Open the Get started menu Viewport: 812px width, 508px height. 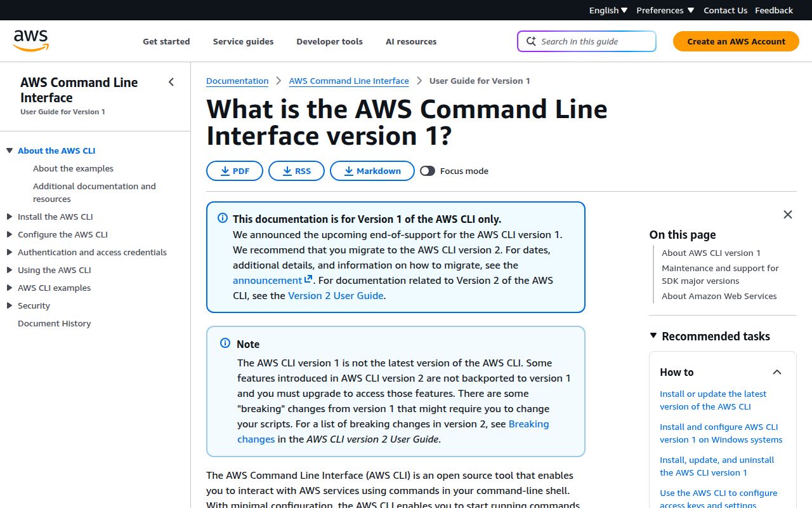[x=166, y=41]
